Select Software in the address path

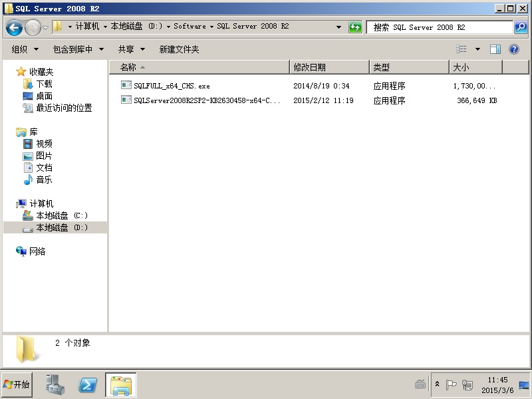190,26
